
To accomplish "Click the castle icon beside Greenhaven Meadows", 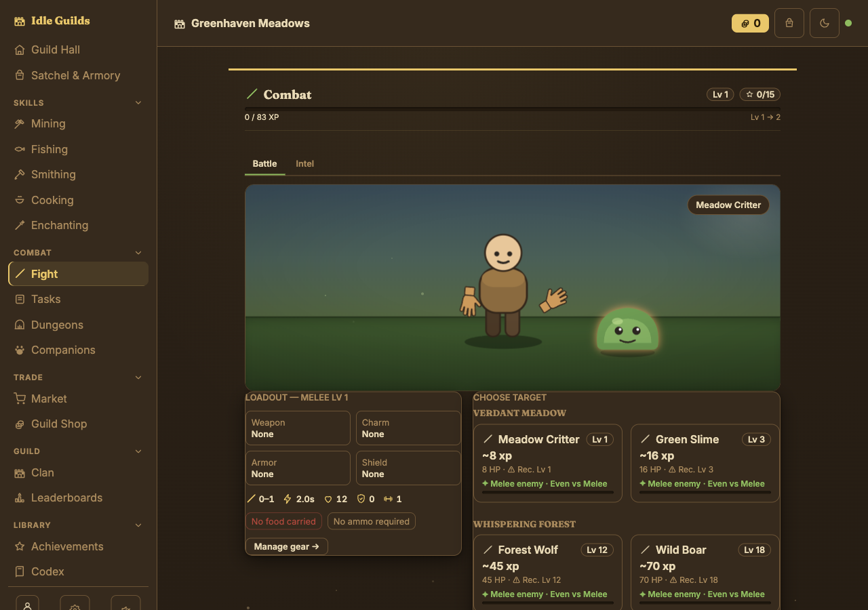I will tap(180, 24).
